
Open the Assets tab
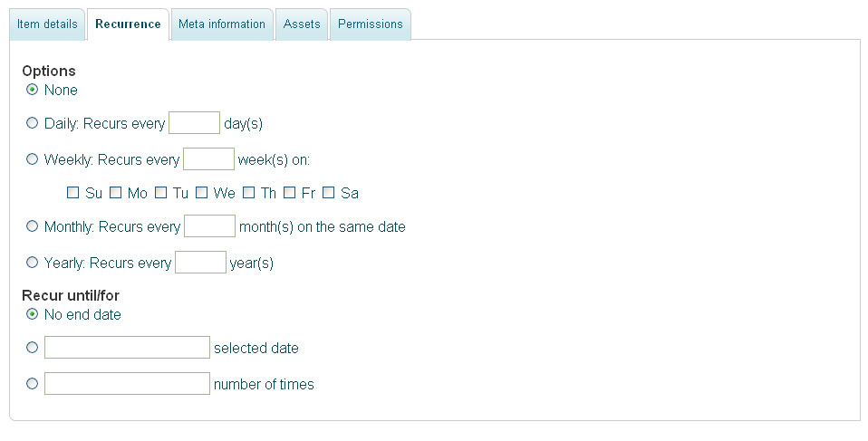(302, 24)
